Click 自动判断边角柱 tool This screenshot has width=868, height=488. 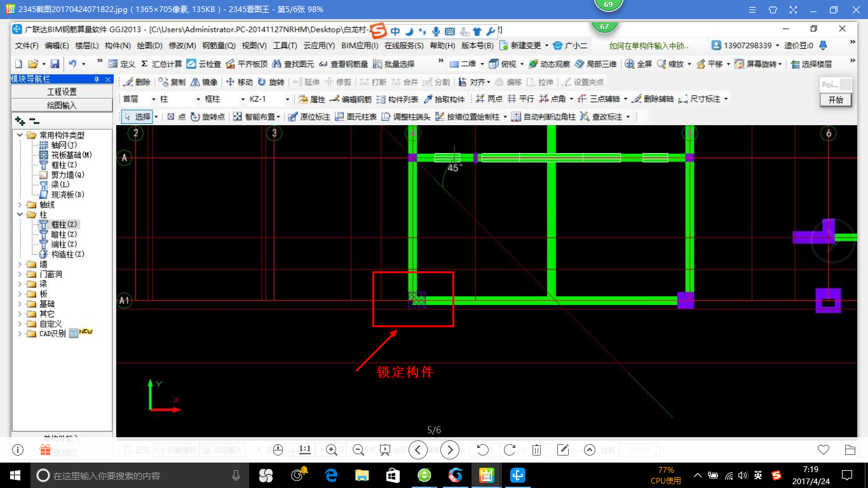(544, 117)
